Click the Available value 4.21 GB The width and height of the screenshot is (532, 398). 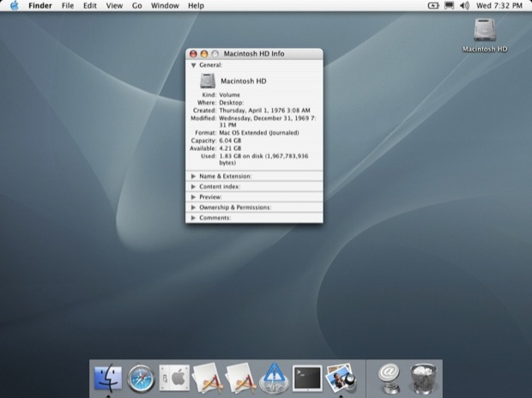tap(230, 148)
